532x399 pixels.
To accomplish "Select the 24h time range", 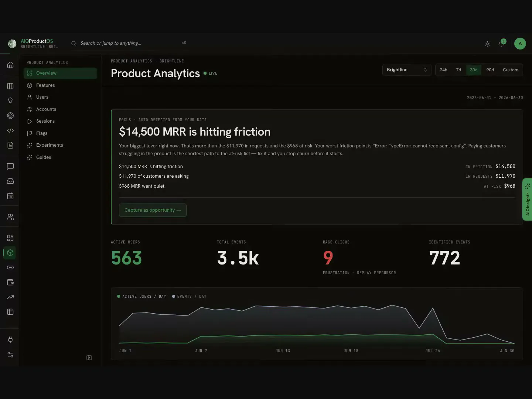I will pyautogui.click(x=443, y=70).
